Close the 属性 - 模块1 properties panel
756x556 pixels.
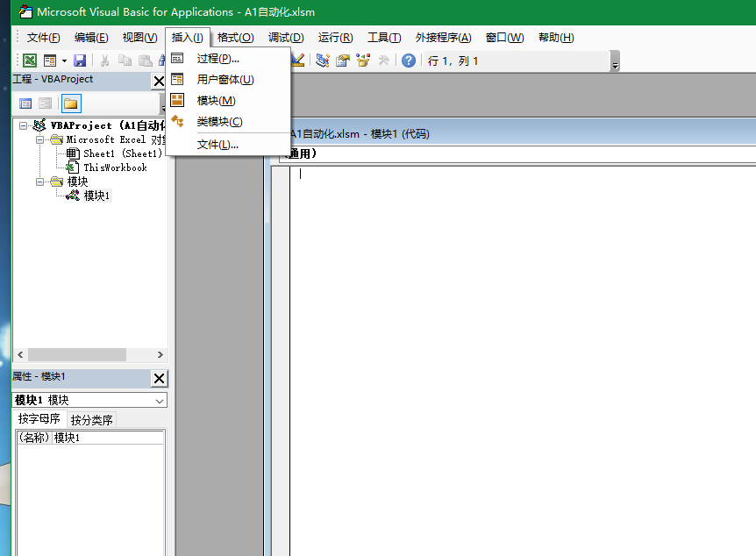point(159,379)
